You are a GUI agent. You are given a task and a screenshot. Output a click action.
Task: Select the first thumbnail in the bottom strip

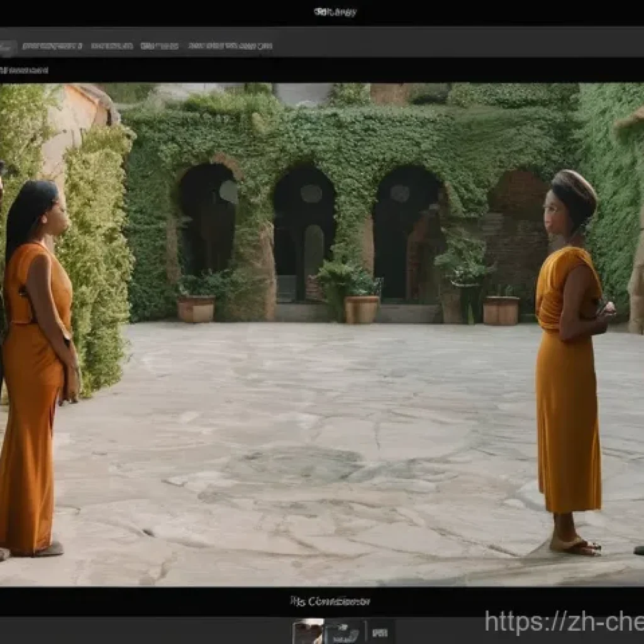[308, 631]
